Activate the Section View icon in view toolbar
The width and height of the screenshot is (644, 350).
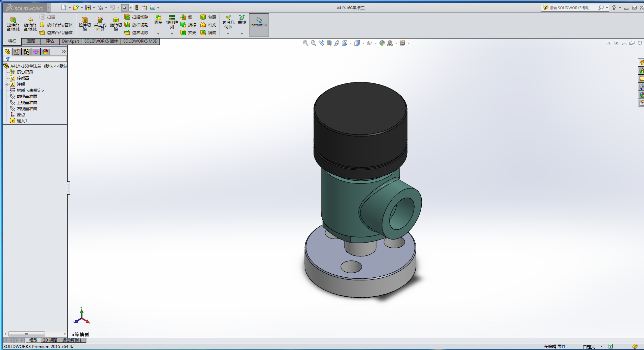(x=329, y=43)
